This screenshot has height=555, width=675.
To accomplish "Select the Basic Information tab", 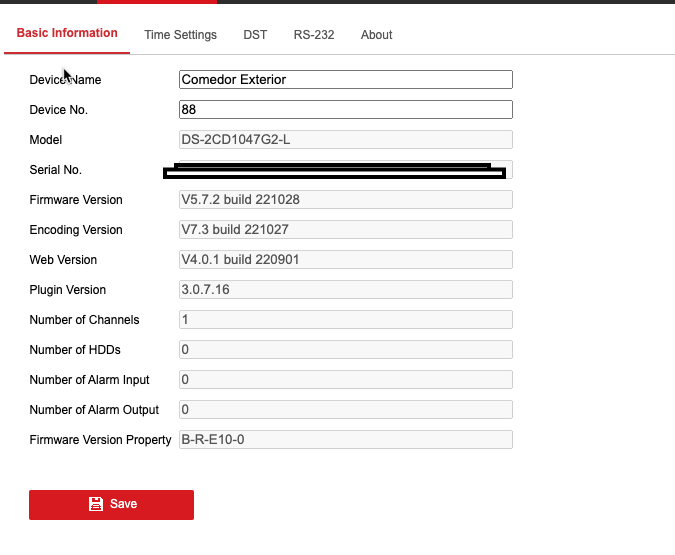I will 67,33.
